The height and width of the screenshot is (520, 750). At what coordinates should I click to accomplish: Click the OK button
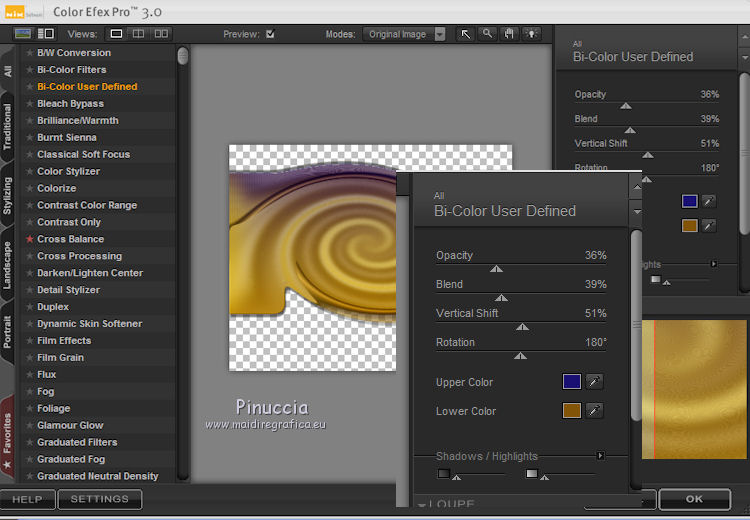coord(694,499)
